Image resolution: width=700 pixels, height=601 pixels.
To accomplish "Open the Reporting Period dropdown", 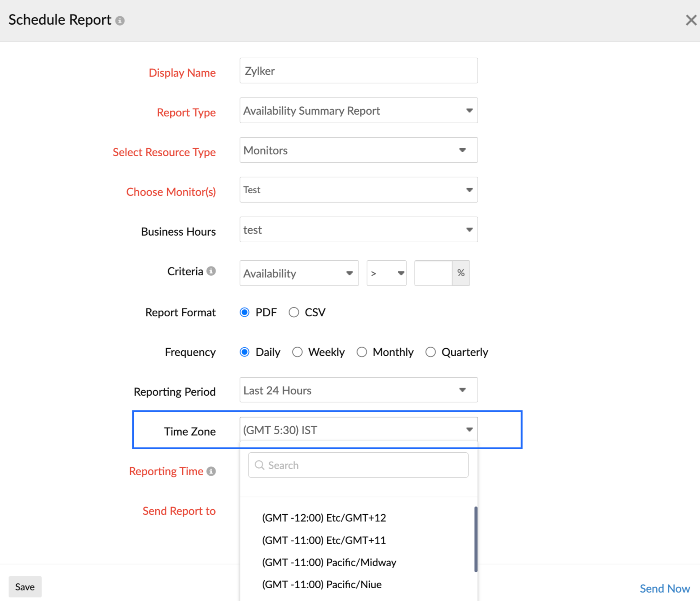I will coord(358,390).
